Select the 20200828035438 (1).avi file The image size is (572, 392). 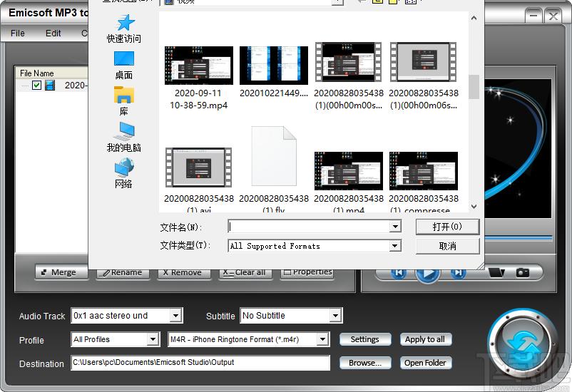[x=199, y=180]
